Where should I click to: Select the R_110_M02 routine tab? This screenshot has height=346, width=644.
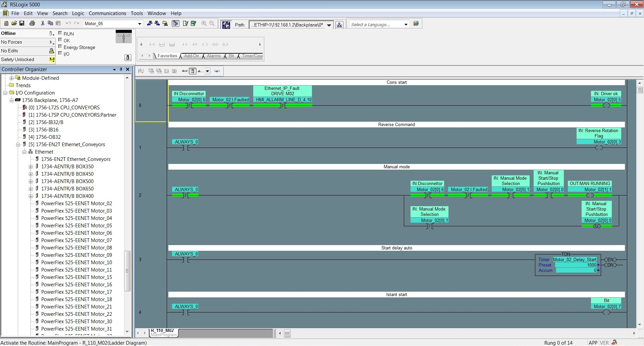[164, 333]
